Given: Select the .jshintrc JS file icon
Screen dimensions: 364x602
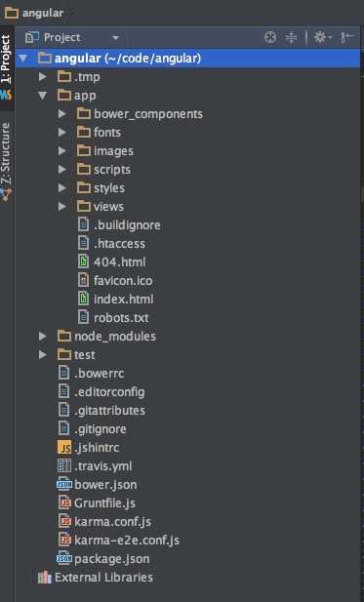Looking at the screenshot, I should pyautogui.click(x=64, y=448).
